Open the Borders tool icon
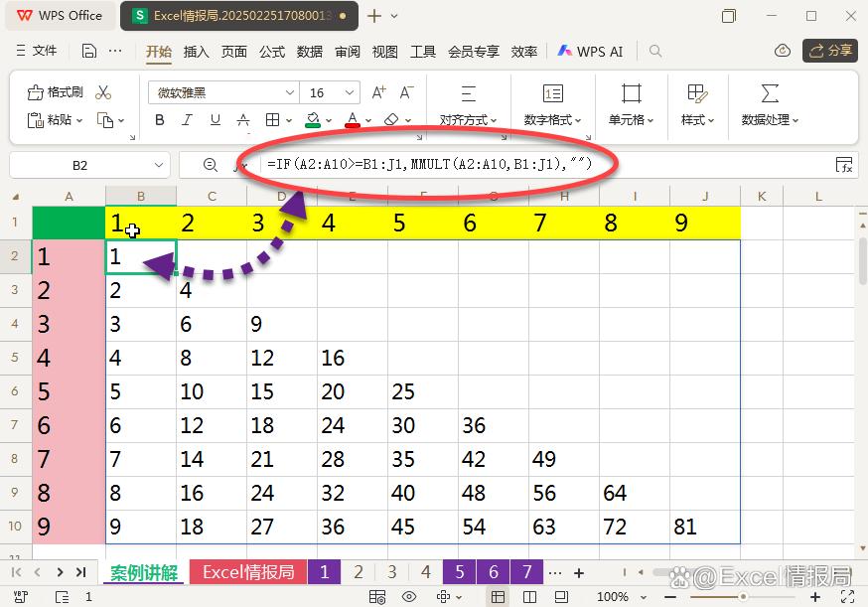Screen dimensions: 868x607 [271, 119]
